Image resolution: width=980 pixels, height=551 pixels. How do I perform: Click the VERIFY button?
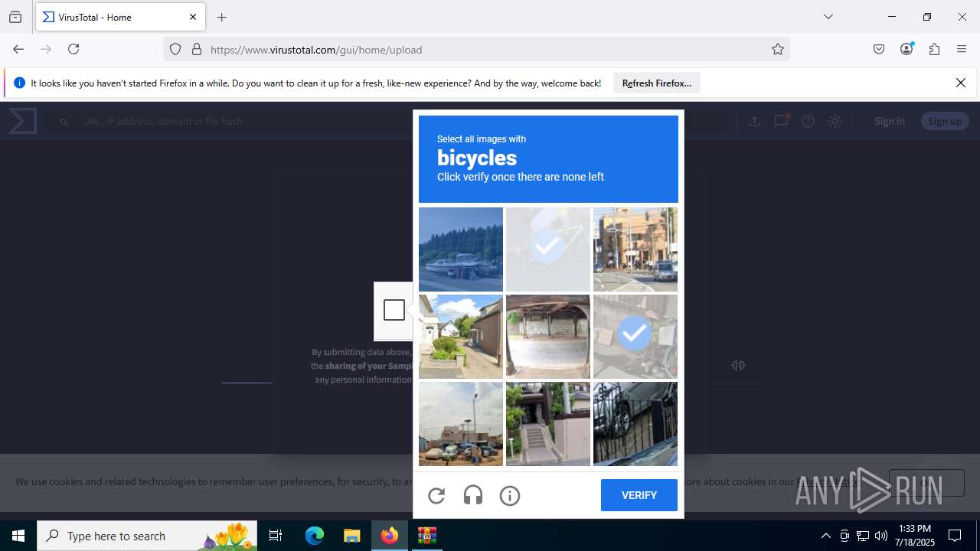pyautogui.click(x=639, y=495)
